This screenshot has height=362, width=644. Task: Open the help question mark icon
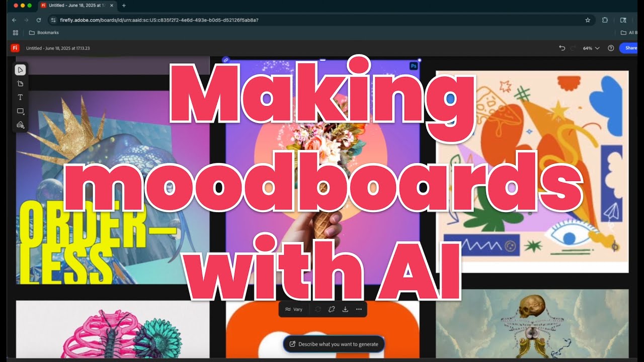click(x=611, y=48)
